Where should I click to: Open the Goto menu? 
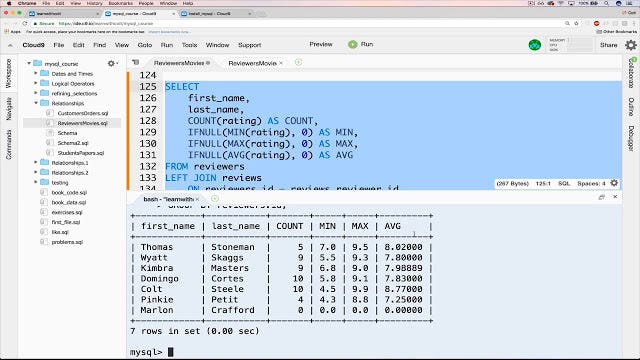click(144, 45)
